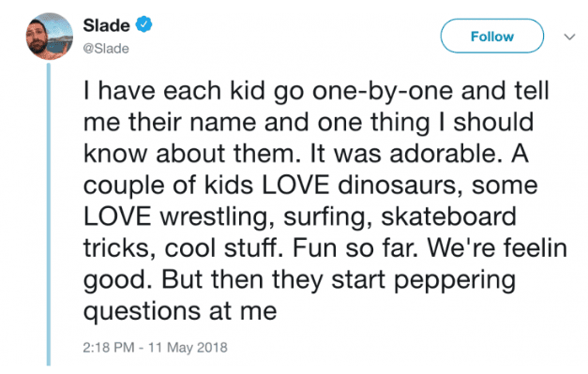Viewport: 588px width, 374px height.
Task: Open the 2:18 PM timestamp link
Action: [x=109, y=348]
